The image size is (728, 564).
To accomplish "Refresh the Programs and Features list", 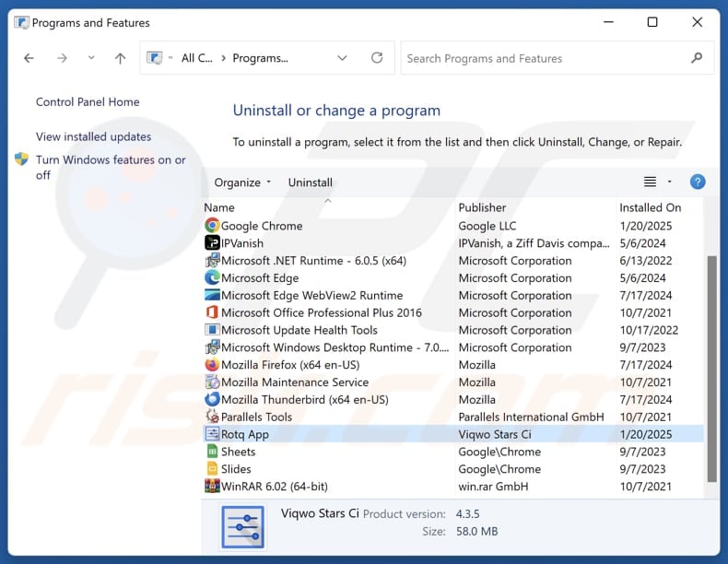I will pos(377,58).
